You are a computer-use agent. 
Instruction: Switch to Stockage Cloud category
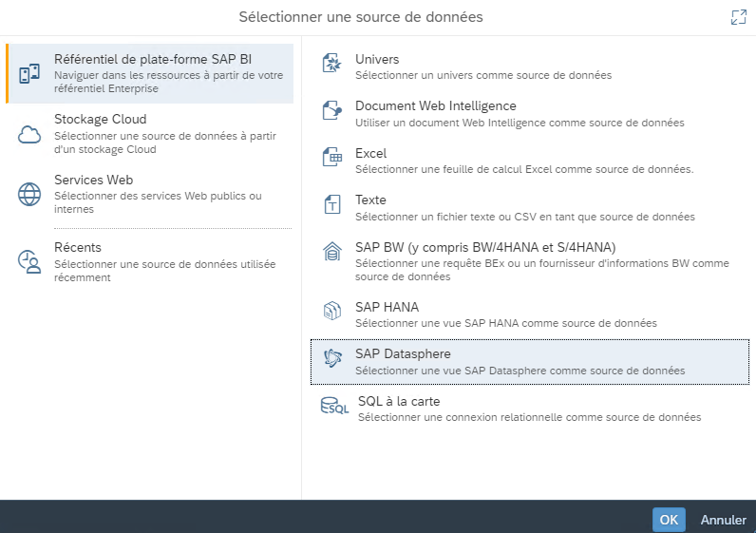pyautogui.click(x=100, y=120)
